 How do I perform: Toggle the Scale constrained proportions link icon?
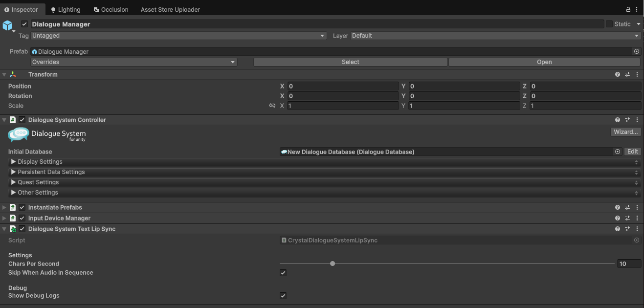point(272,106)
